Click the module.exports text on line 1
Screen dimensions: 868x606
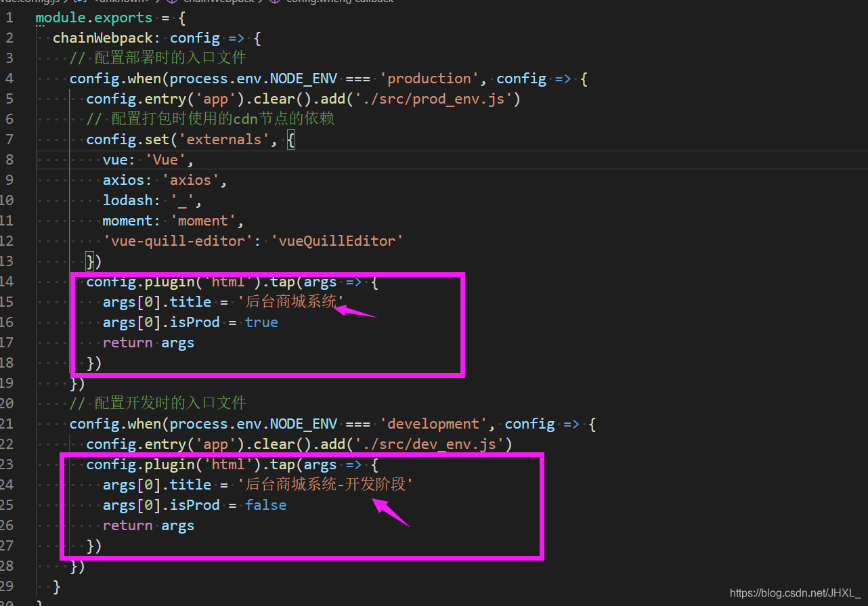94,18
